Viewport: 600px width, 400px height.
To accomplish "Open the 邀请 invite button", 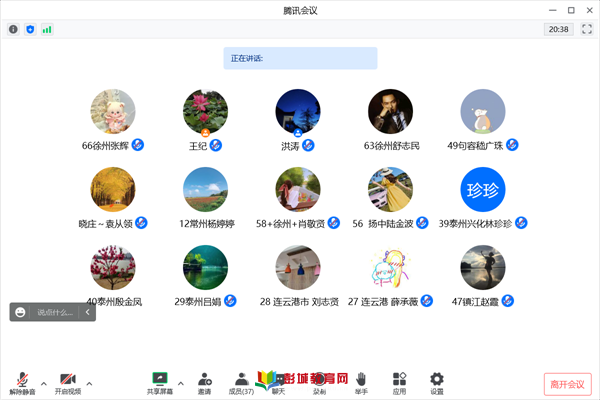I will click(205, 383).
